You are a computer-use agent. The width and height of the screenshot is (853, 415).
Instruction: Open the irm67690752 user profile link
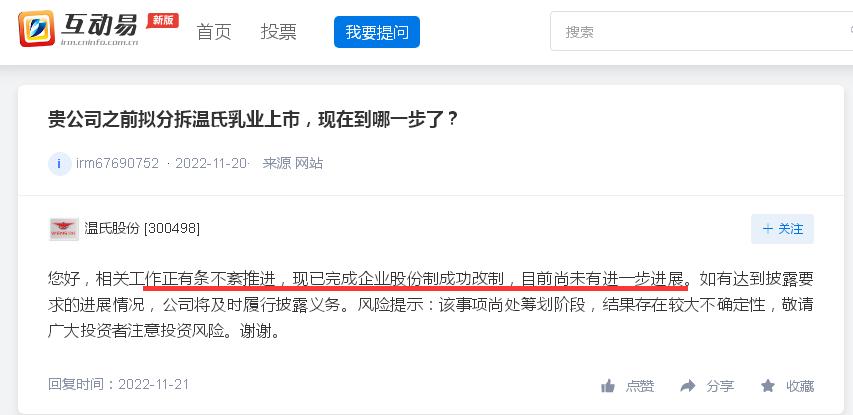tap(118, 163)
